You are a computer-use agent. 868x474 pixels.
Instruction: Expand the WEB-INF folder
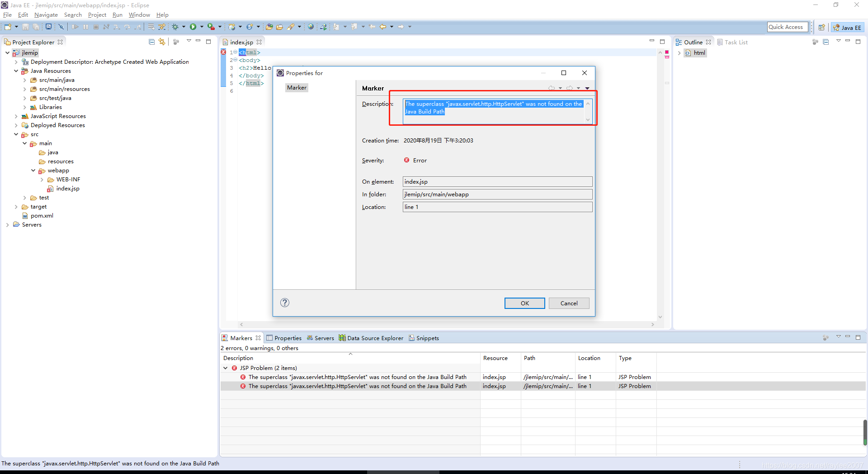click(42, 180)
